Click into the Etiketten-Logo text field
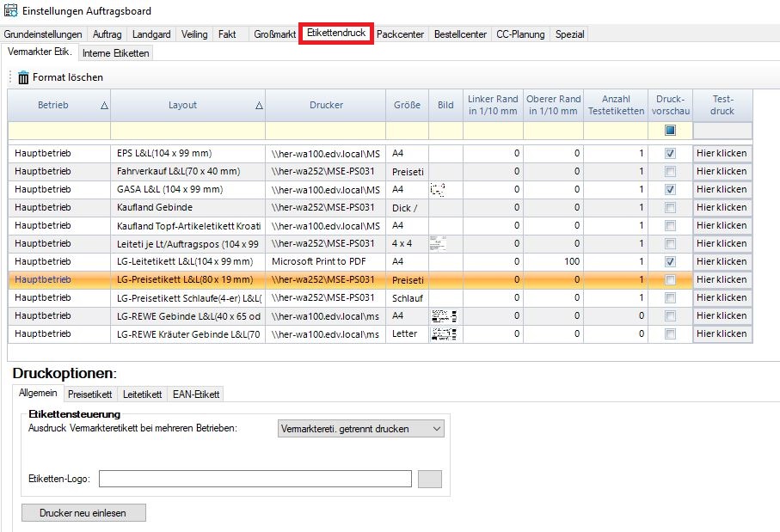780x532 pixels. coord(255,479)
